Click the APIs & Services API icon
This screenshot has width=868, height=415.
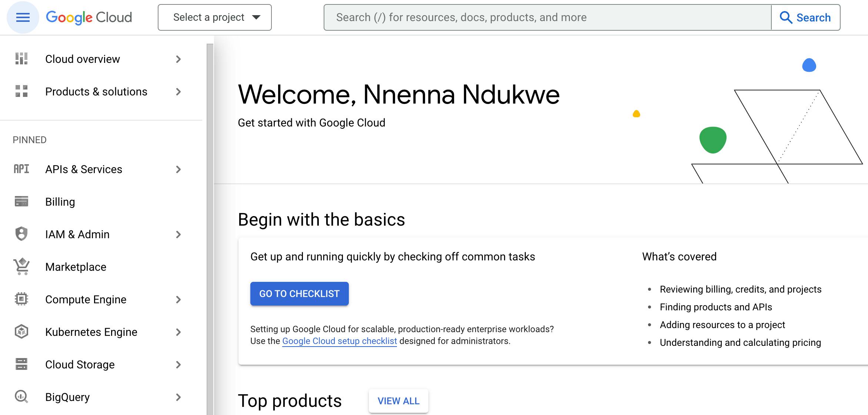pyautogui.click(x=21, y=169)
